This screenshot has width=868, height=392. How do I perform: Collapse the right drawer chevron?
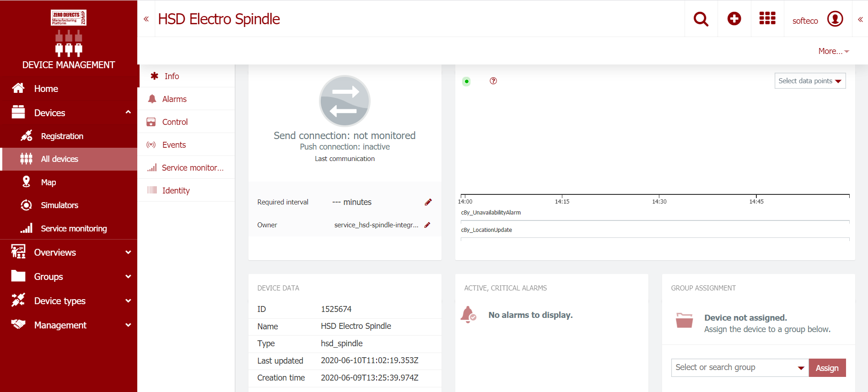[860, 19]
